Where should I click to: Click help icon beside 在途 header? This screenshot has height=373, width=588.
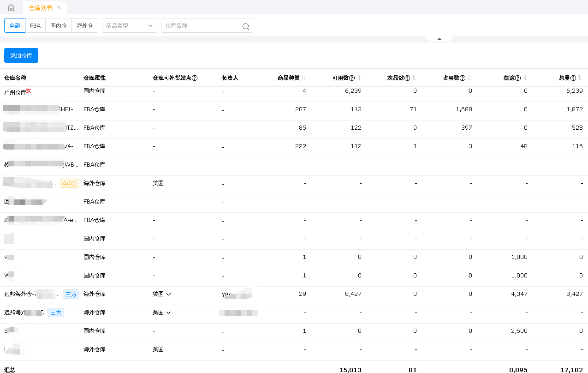[x=518, y=78]
